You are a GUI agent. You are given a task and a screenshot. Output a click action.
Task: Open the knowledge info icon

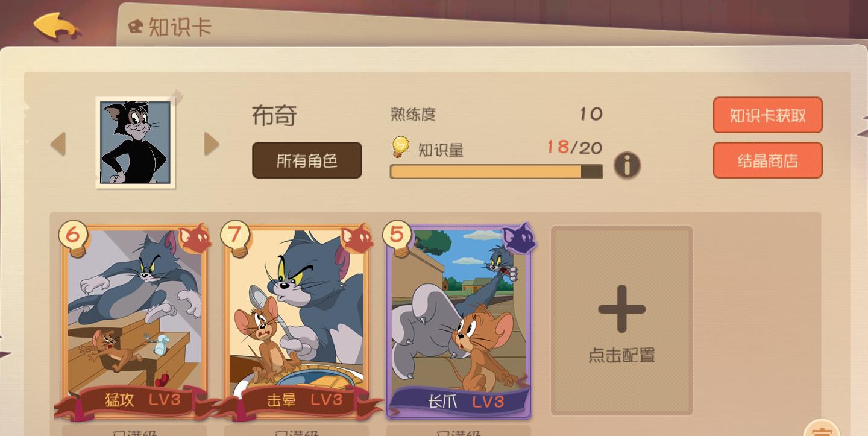click(627, 165)
